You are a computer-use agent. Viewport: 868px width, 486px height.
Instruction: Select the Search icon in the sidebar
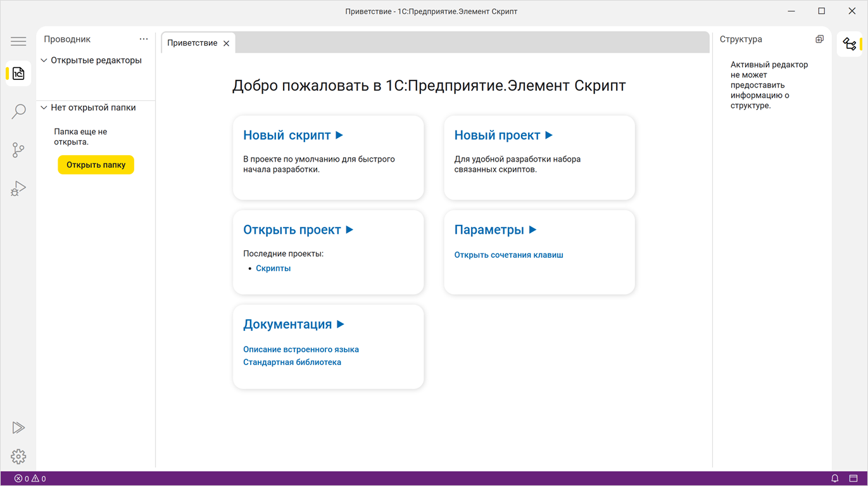(18, 112)
